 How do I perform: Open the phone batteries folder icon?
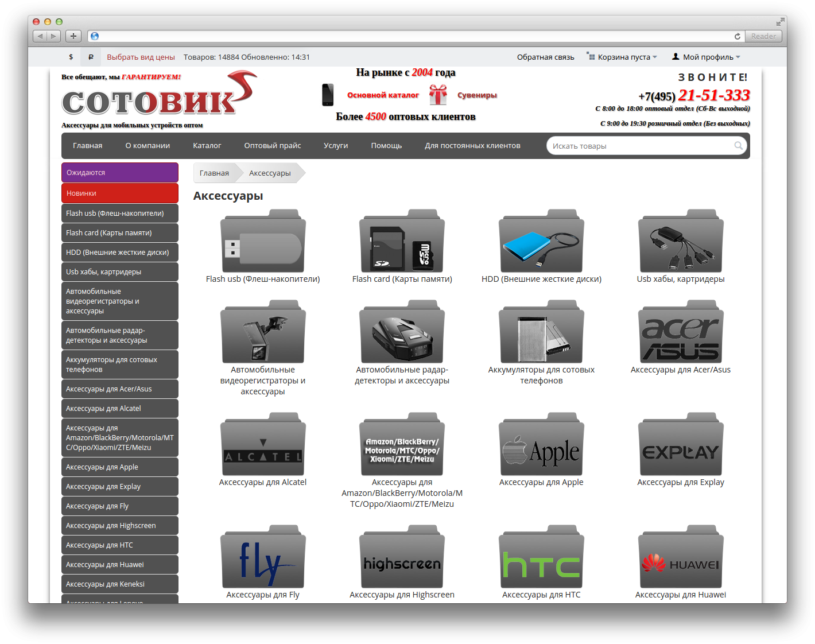(541, 332)
